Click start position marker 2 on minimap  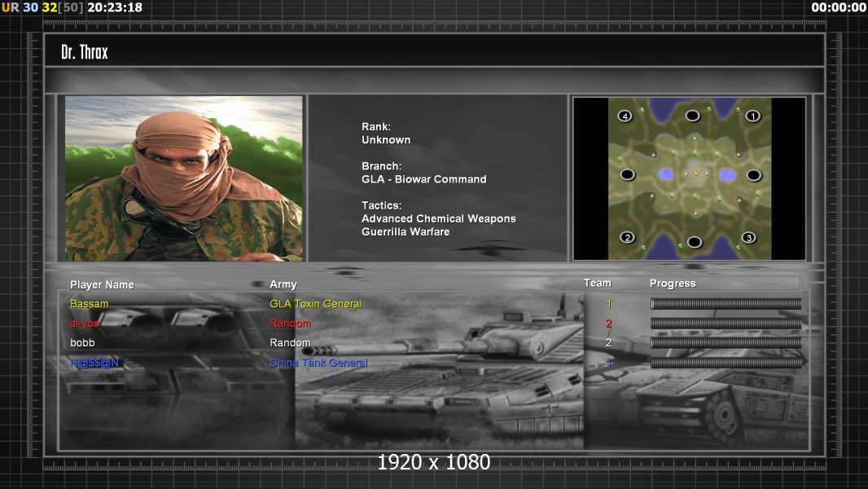click(x=627, y=237)
